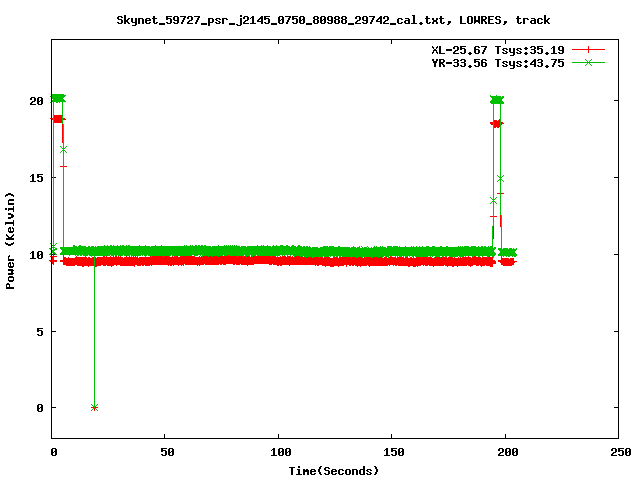Click x-axis tick label 200
The height and width of the screenshot is (480, 640).
tap(508, 452)
